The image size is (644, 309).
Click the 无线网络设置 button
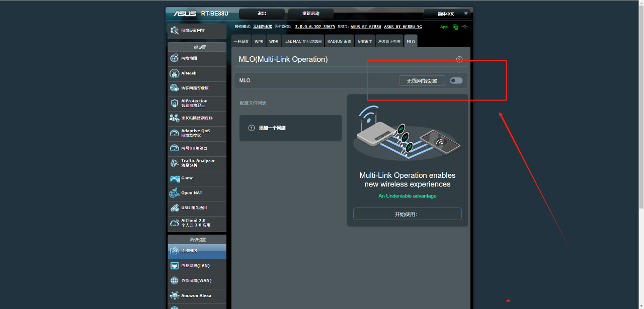pyautogui.click(x=422, y=80)
